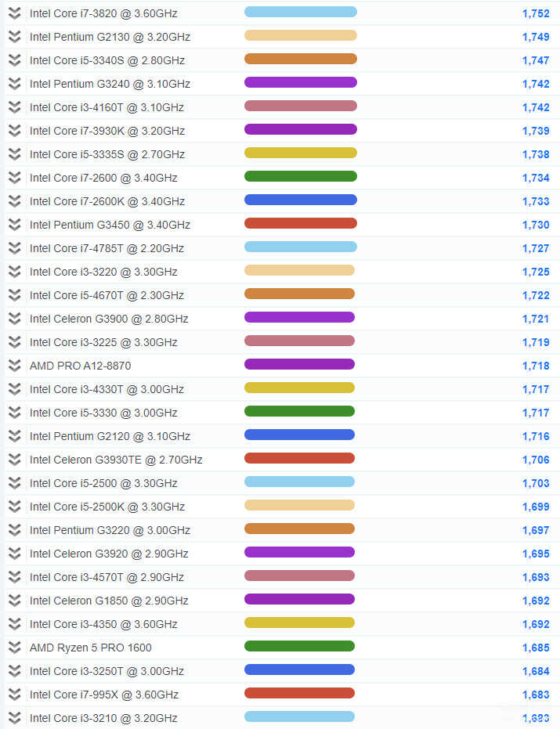Open Intel Core i3-3210 @ 3.20GHz link

(103, 718)
